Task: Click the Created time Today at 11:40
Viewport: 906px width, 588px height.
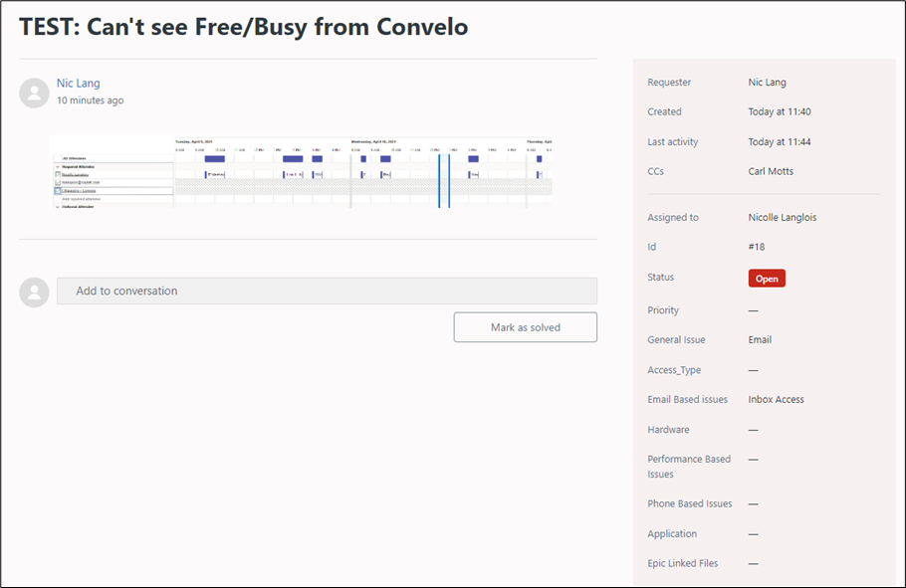Action: pyautogui.click(x=781, y=111)
